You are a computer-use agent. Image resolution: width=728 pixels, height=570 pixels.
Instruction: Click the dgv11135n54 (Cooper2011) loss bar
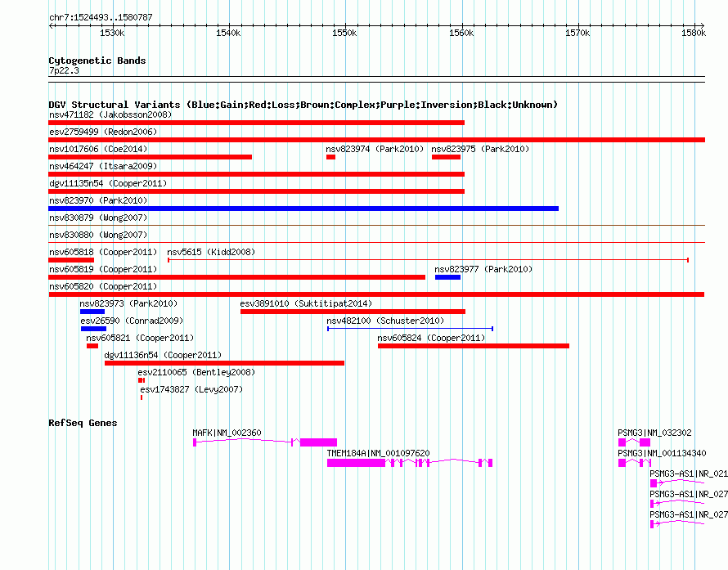(x=256, y=191)
